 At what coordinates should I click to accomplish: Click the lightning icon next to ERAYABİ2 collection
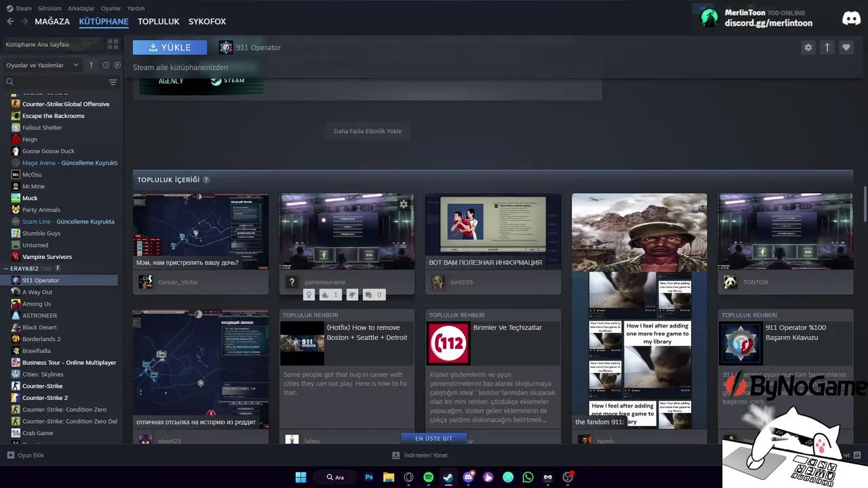pyautogui.click(x=58, y=268)
